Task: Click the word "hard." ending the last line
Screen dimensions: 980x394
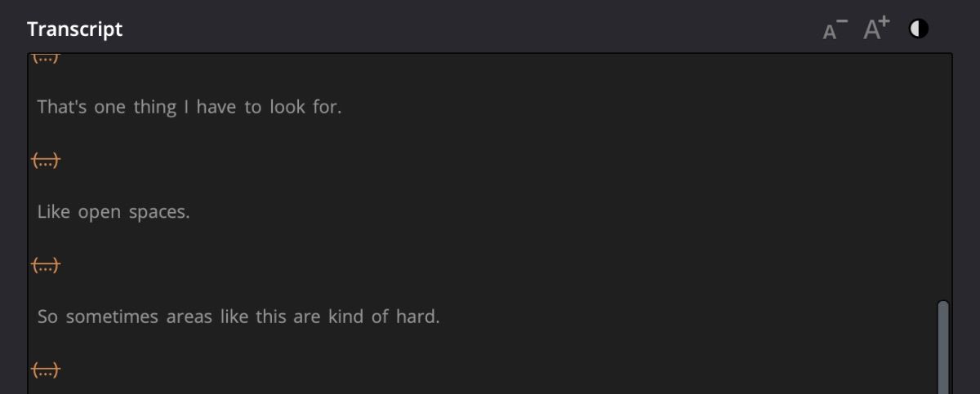Action: coord(417,317)
